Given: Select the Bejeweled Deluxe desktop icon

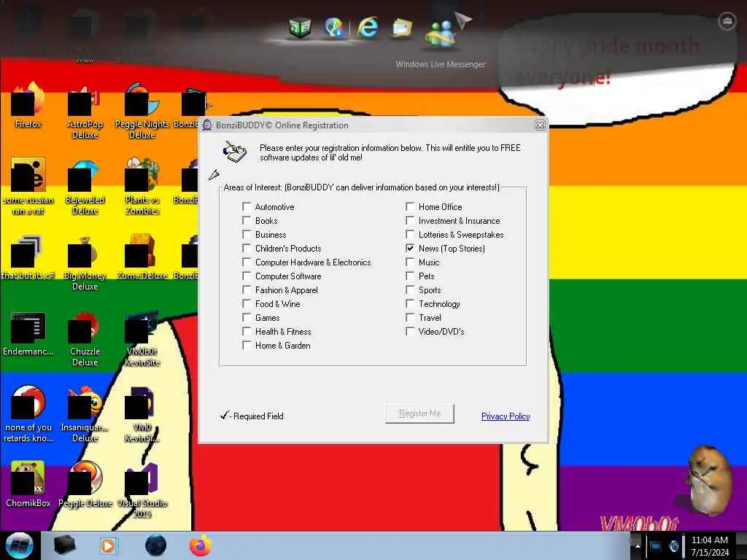Looking at the screenshot, I should pos(85,187).
